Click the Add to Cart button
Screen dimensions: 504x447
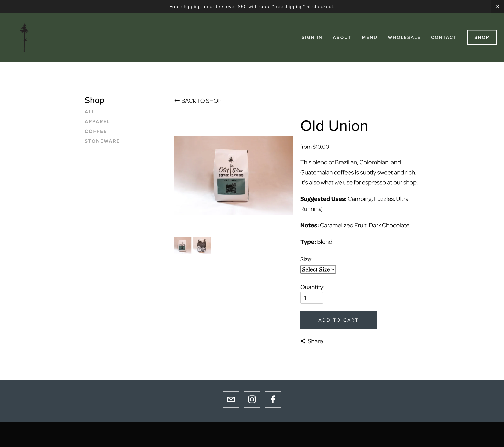(338, 320)
